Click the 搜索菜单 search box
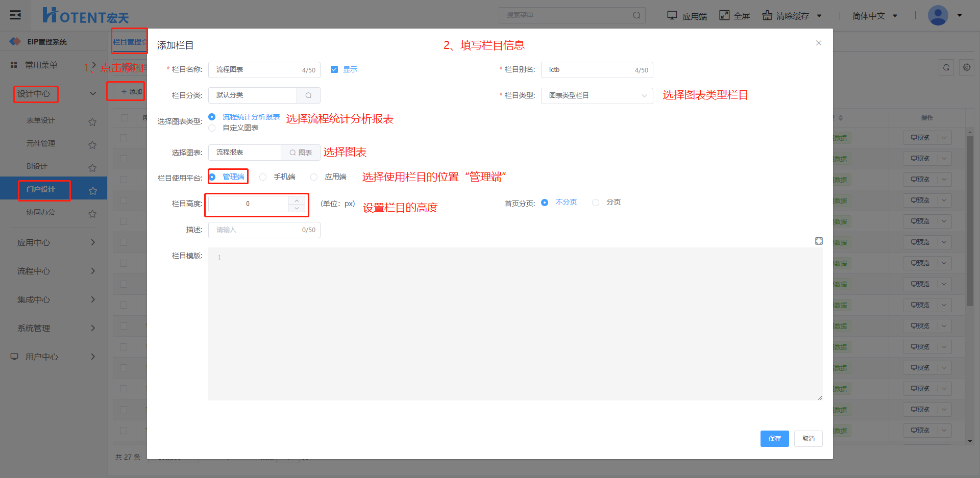The image size is (980, 478). [572, 15]
